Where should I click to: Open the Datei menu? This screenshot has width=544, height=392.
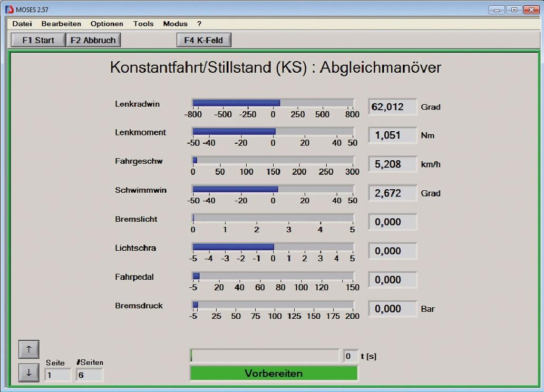pyautogui.click(x=22, y=24)
